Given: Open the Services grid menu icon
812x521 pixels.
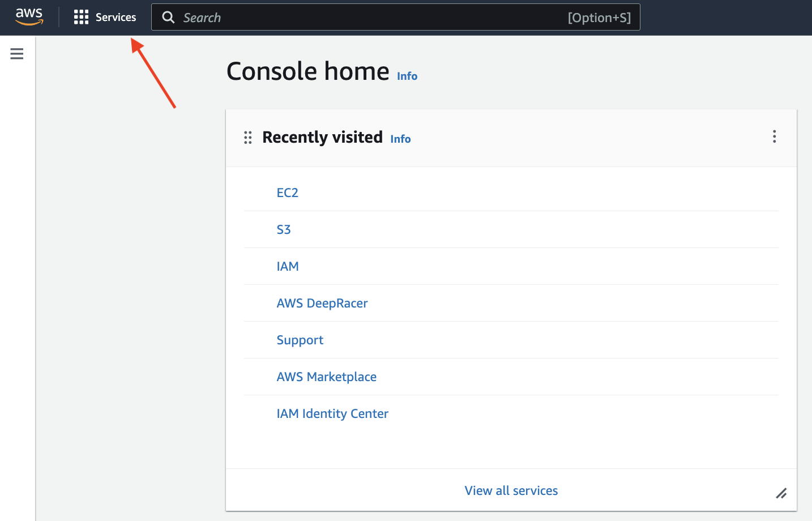Looking at the screenshot, I should point(81,17).
